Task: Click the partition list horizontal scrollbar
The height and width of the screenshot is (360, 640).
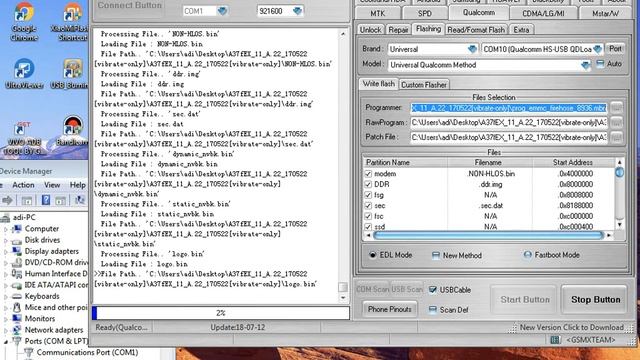Action: [x=488, y=235]
